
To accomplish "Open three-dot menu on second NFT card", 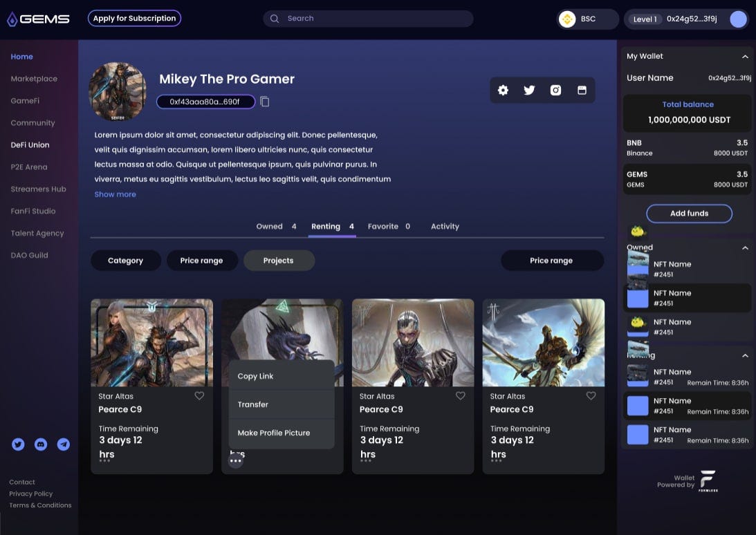I will pos(235,461).
